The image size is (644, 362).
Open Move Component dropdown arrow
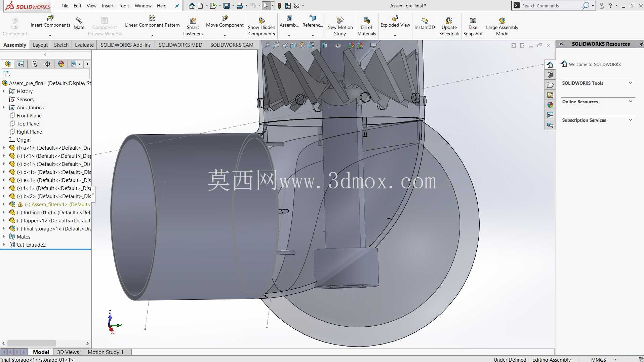click(x=225, y=36)
